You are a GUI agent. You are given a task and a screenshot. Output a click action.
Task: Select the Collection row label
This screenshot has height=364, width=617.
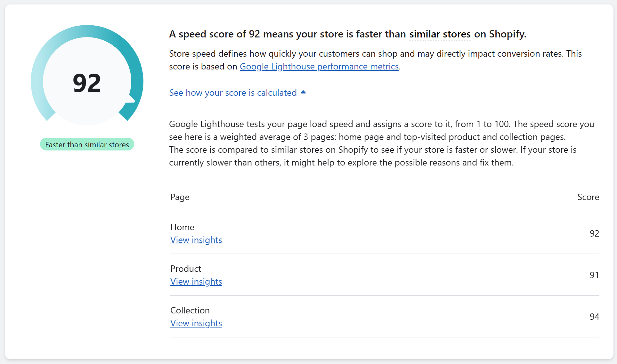pyautogui.click(x=190, y=310)
